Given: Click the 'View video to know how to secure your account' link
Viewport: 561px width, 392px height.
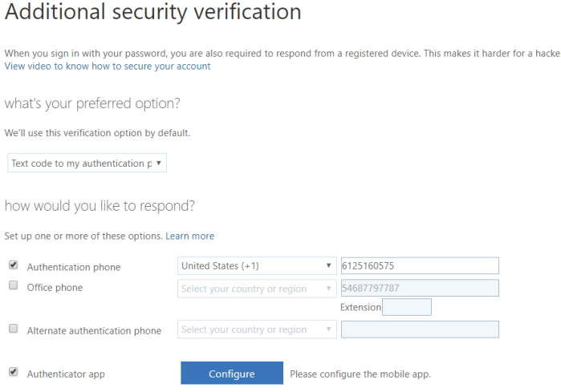Looking at the screenshot, I should tap(108, 67).
